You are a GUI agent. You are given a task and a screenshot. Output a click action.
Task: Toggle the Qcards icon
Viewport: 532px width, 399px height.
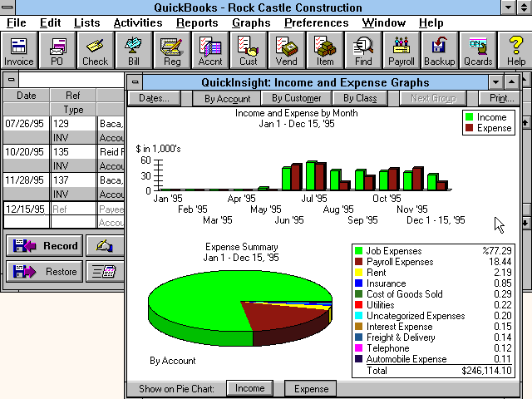tap(478, 51)
